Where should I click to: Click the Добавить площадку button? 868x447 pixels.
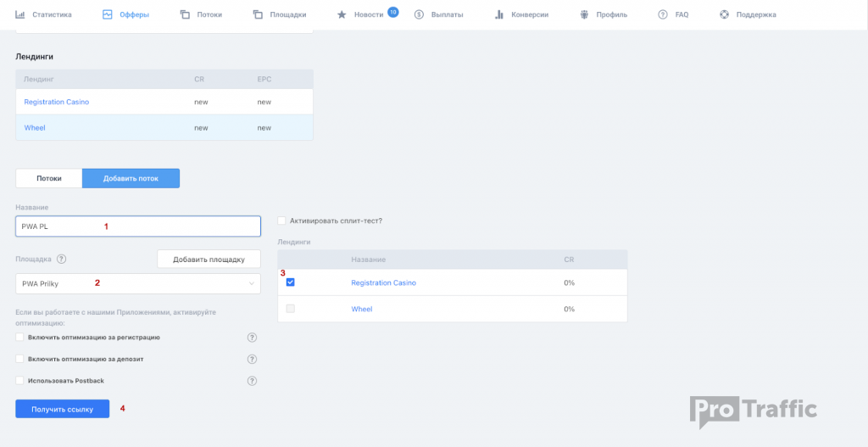coord(209,260)
